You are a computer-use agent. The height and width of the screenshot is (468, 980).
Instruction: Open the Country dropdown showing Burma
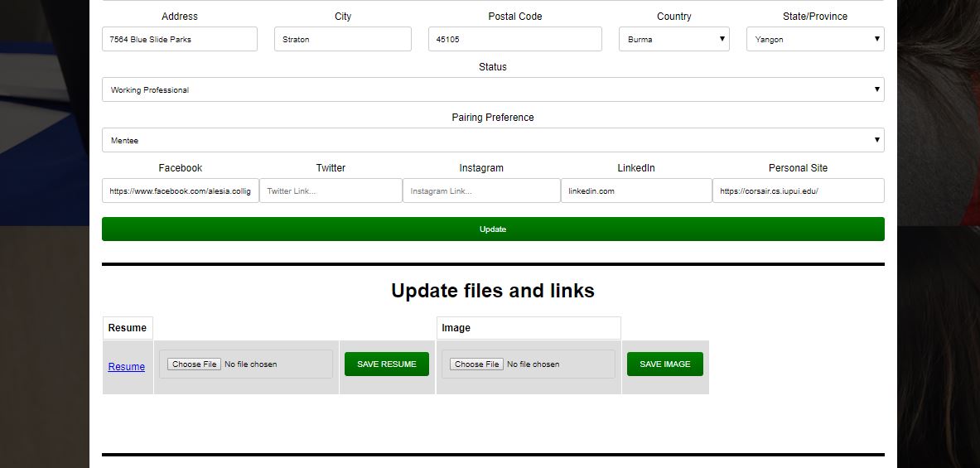673,39
